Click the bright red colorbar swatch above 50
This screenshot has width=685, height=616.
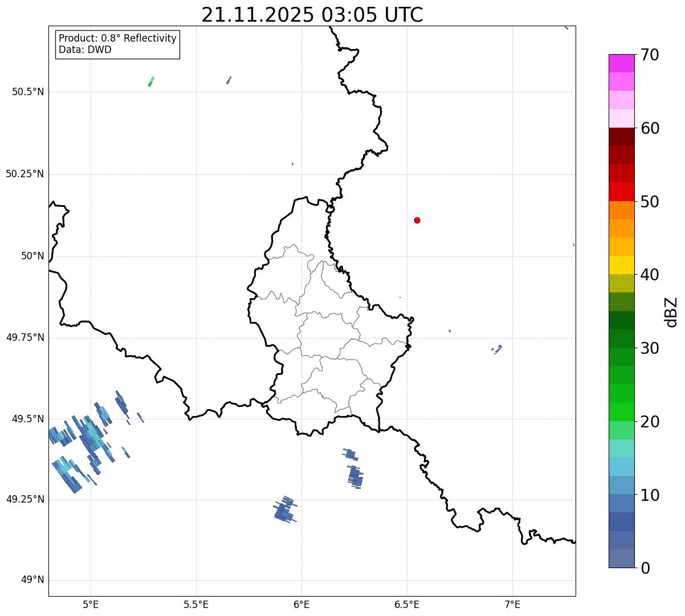coord(621,192)
